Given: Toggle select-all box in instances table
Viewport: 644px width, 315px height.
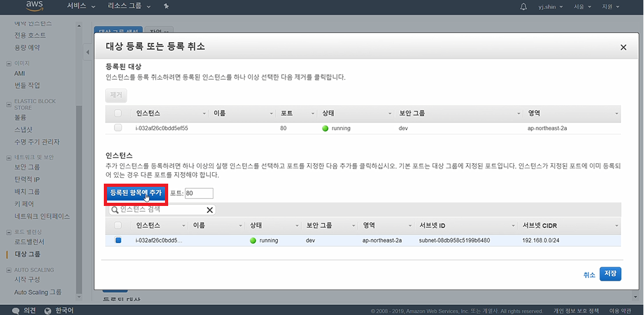Looking at the screenshot, I should (118, 225).
